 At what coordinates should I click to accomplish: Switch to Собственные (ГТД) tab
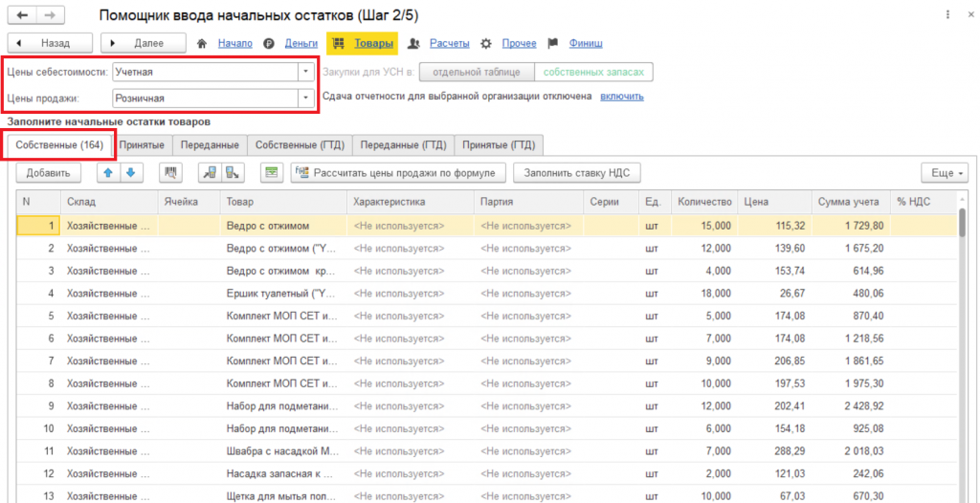pyautogui.click(x=300, y=145)
